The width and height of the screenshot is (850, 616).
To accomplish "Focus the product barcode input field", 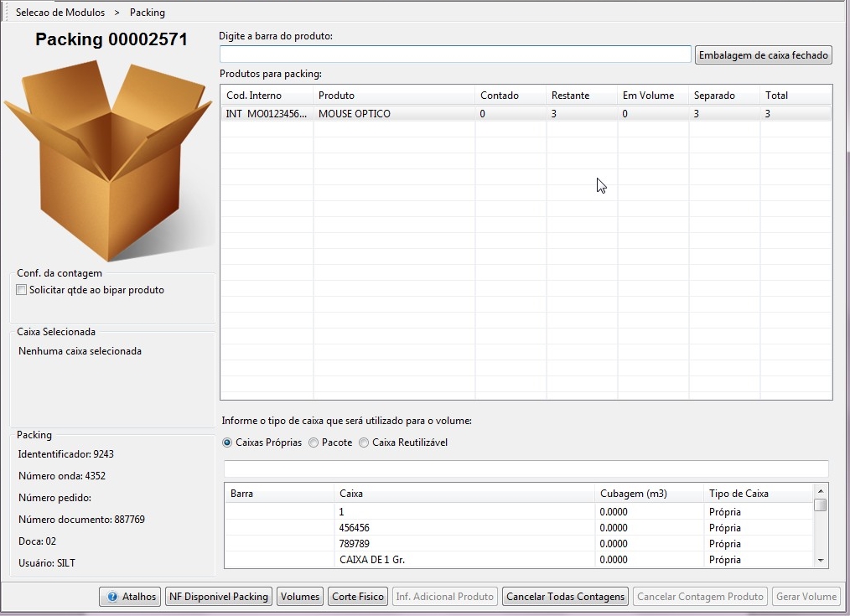I will (455, 54).
